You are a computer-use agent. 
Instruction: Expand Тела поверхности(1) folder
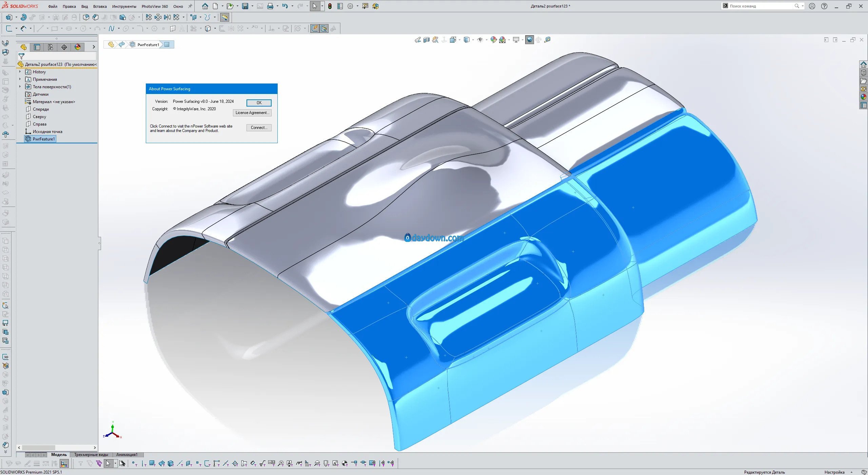tap(20, 87)
